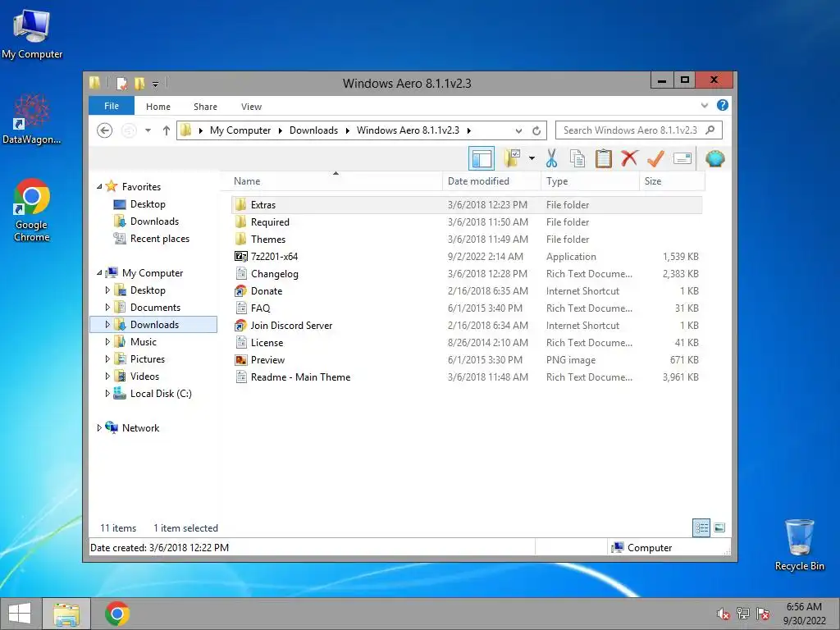The image size is (840, 630).
Task: Open Recent locations dropdown arrow
Action: (x=148, y=130)
